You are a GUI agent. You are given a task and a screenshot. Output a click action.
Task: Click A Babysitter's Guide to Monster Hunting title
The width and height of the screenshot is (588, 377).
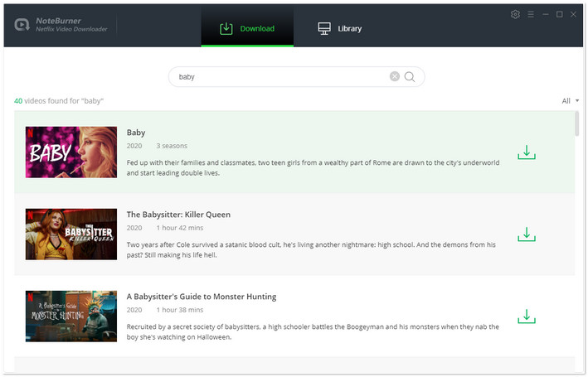point(202,297)
